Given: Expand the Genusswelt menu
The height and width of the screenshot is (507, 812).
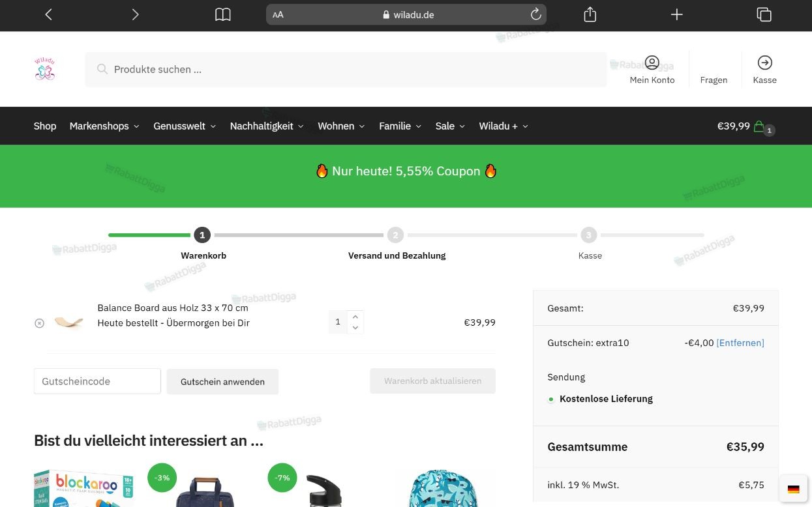Looking at the screenshot, I should [185, 126].
